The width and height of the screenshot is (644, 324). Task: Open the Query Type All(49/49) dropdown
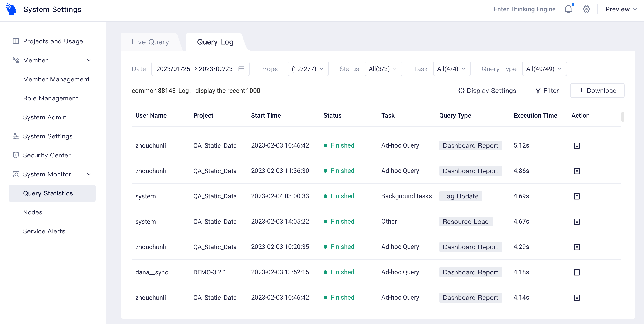[544, 69]
